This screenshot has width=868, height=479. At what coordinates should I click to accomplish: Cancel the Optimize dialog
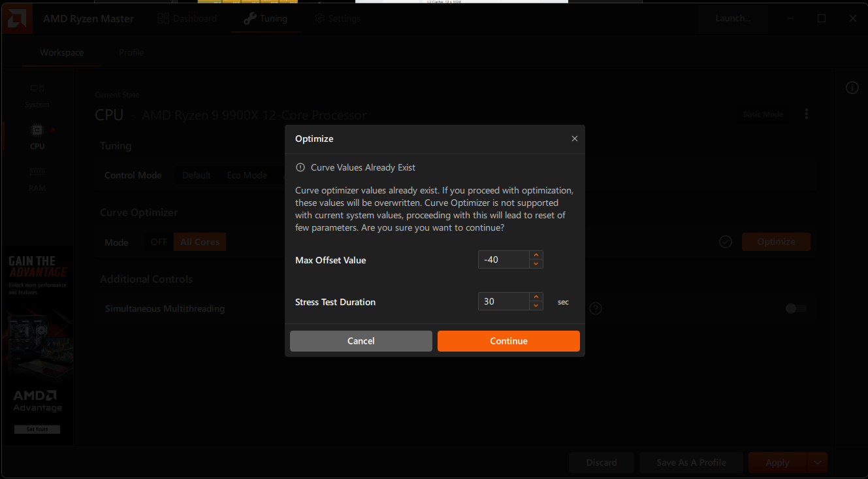click(361, 341)
